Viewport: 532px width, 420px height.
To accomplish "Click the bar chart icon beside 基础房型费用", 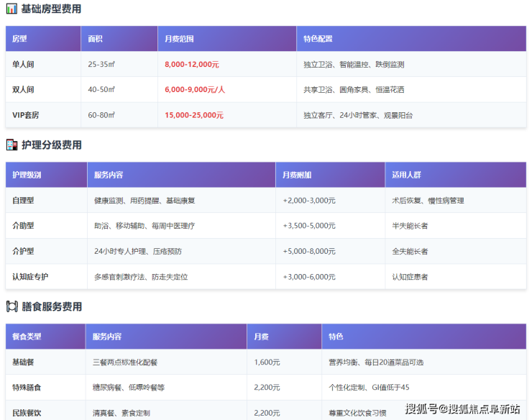I will click(x=12, y=9).
